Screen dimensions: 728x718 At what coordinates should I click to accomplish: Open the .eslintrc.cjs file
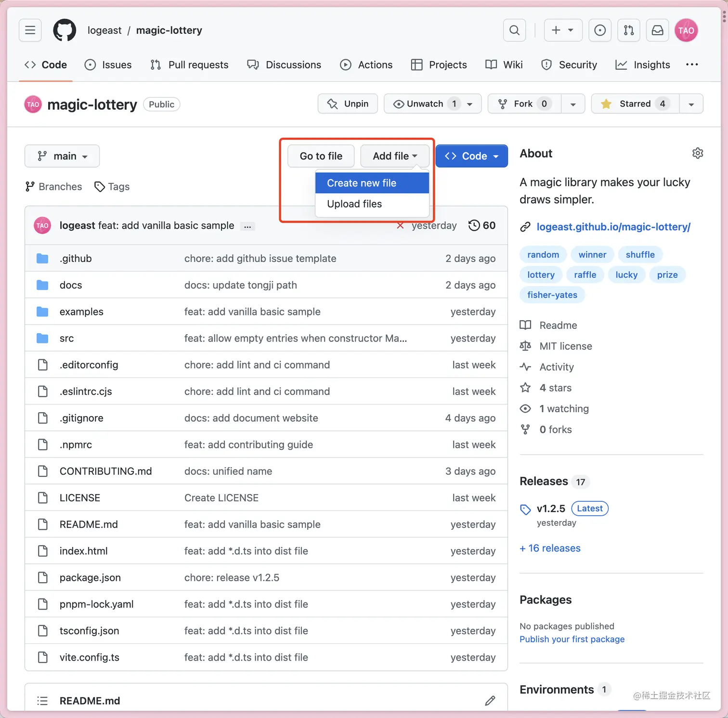tap(86, 392)
